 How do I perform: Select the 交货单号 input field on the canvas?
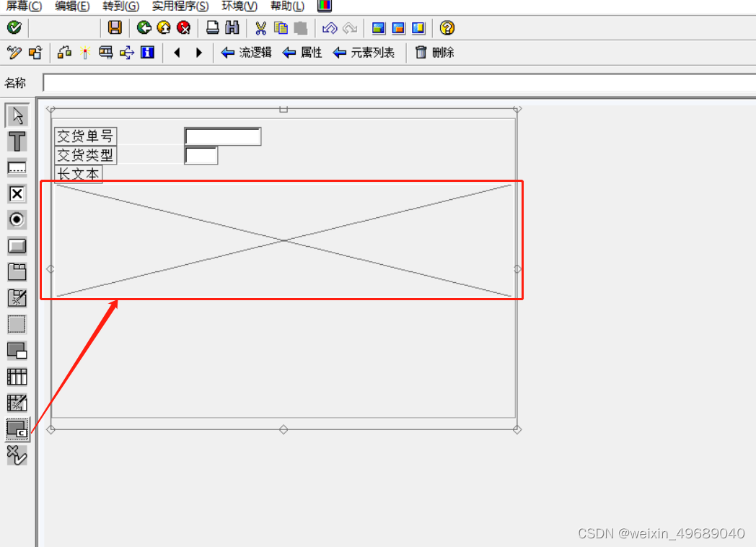[223, 136]
